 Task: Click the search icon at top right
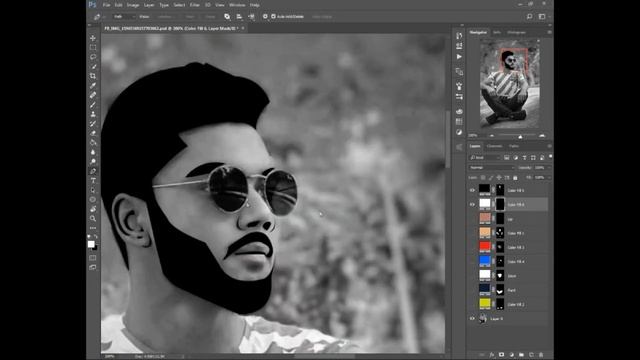pyautogui.click(x=529, y=17)
